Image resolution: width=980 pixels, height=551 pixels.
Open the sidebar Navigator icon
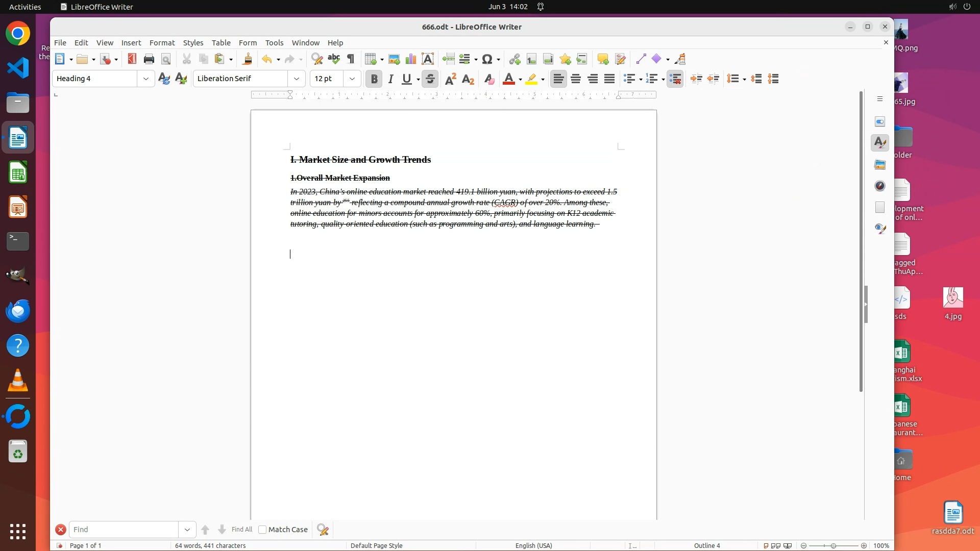point(880,186)
